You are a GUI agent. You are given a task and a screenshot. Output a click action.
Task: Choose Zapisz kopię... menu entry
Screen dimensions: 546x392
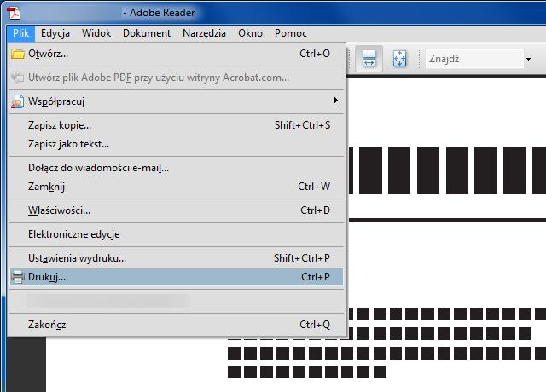point(177,125)
